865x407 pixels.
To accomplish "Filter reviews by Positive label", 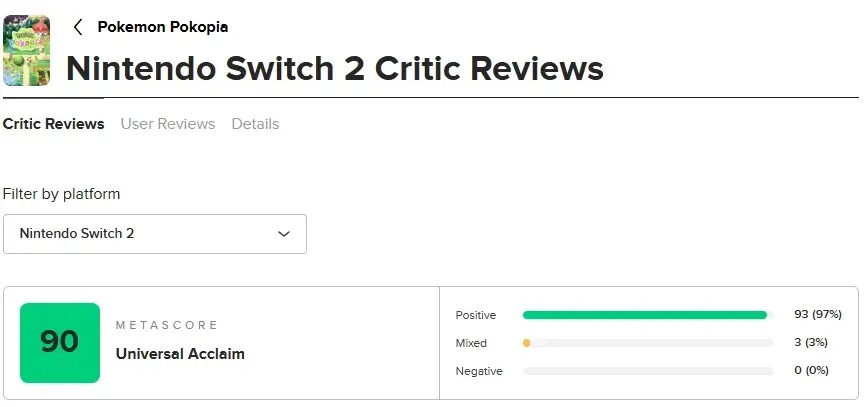I will [x=476, y=315].
